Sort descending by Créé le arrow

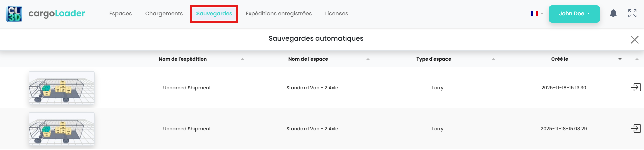[x=620, y=59]
